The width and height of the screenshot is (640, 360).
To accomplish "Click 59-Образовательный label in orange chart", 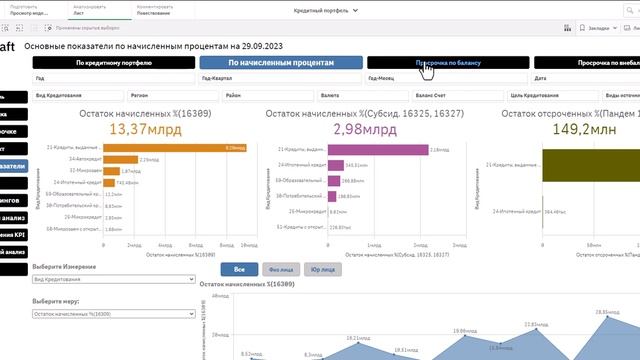I will point(73,194).
